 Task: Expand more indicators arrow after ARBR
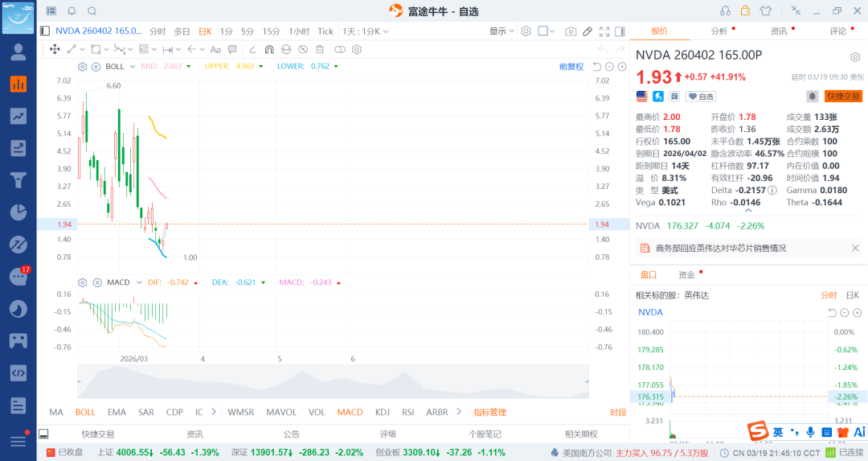click(x=459, y=412)
